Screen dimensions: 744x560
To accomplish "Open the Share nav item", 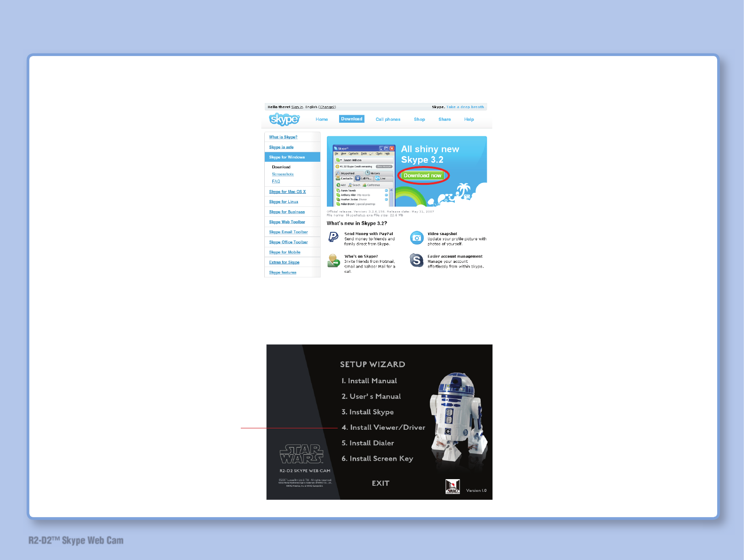I will point(444,119).
